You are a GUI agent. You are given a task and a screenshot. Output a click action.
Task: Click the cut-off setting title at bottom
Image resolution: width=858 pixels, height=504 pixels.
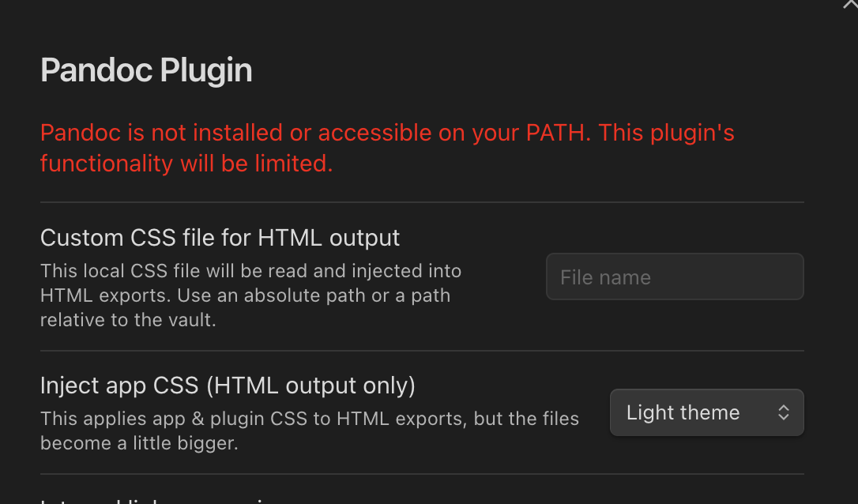(x=158, y=500)
